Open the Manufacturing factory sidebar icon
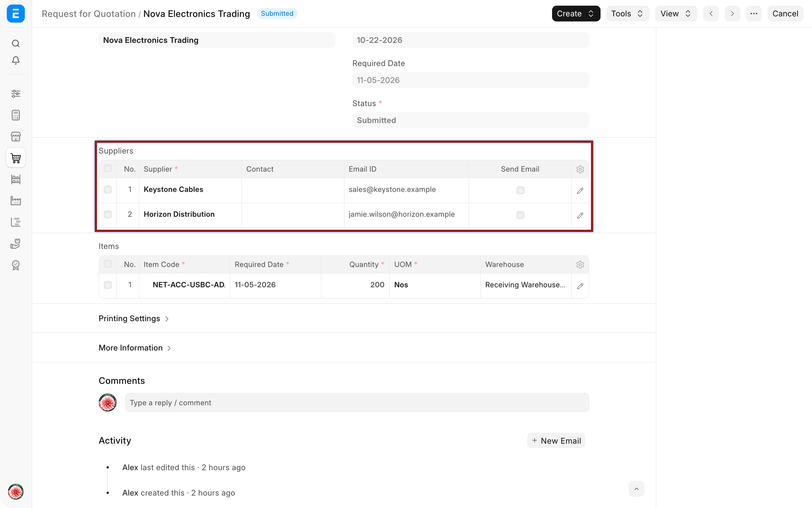The height and width of the screenshot is (508, 812). click(16, 201)
